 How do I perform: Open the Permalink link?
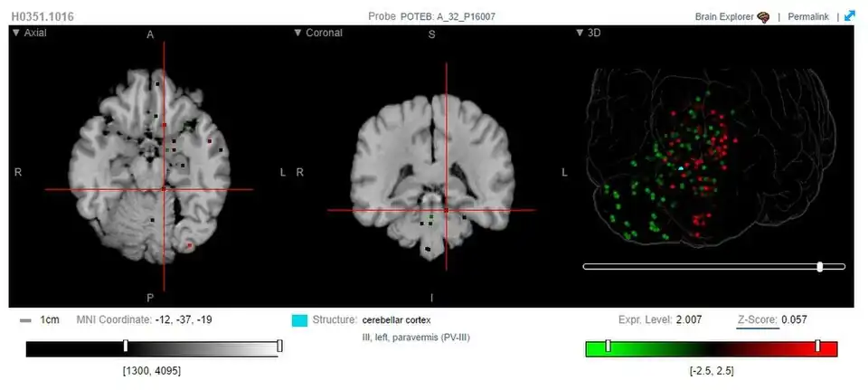pyautogui.click(x=807, y=16)
